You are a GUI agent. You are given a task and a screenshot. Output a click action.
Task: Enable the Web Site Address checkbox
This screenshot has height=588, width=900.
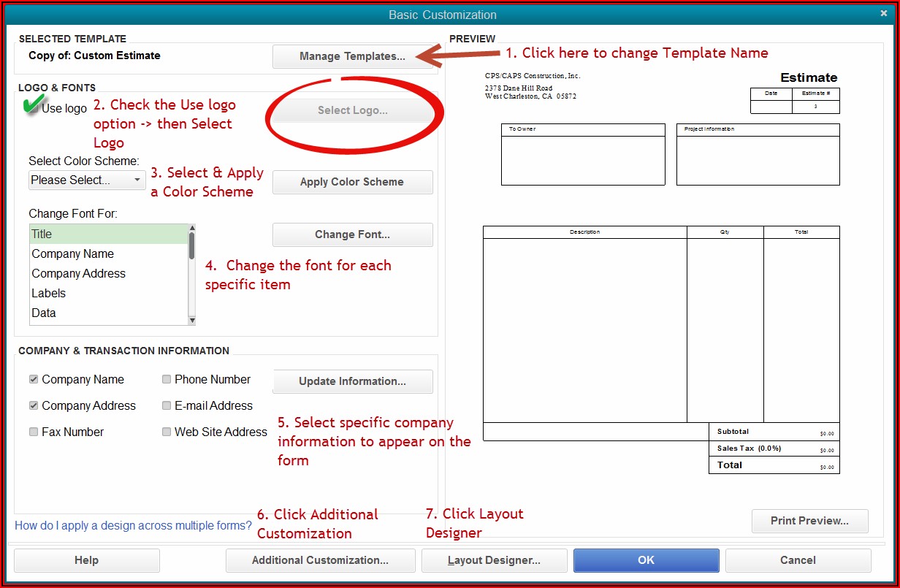tap(167, 432)
